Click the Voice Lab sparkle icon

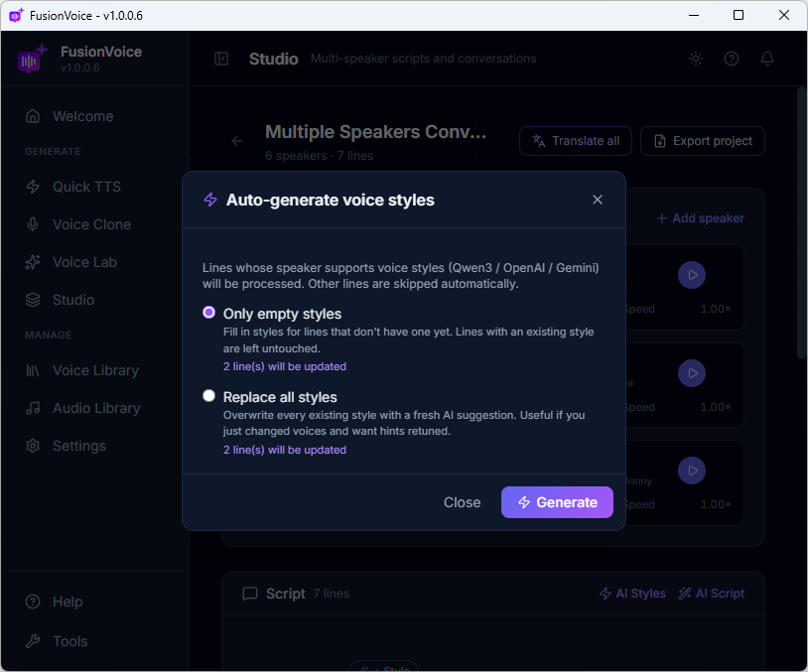click(33, 262)
